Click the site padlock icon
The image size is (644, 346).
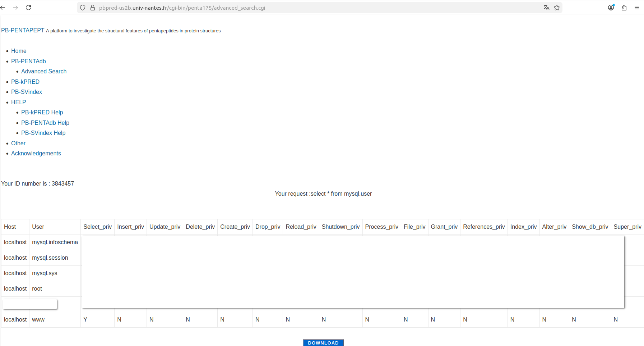coord(93,8)
